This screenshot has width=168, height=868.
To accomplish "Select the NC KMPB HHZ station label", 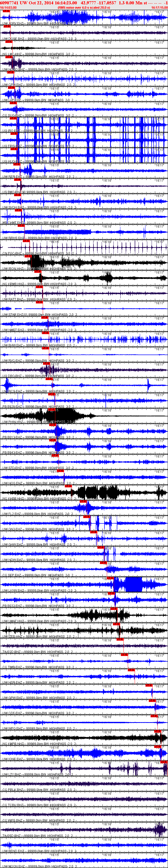I will (39, 744).
